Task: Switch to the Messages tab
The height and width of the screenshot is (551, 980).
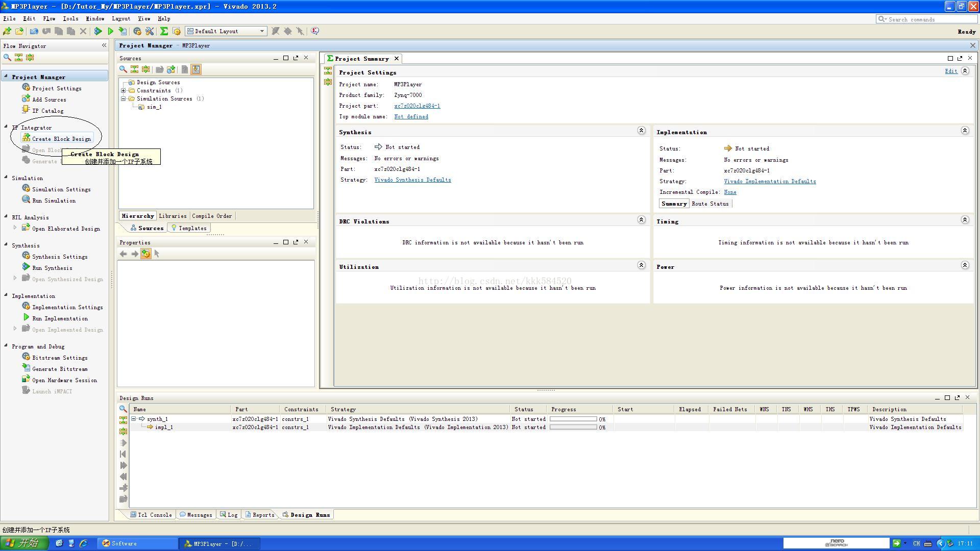Action: click(x=195, y=515)
